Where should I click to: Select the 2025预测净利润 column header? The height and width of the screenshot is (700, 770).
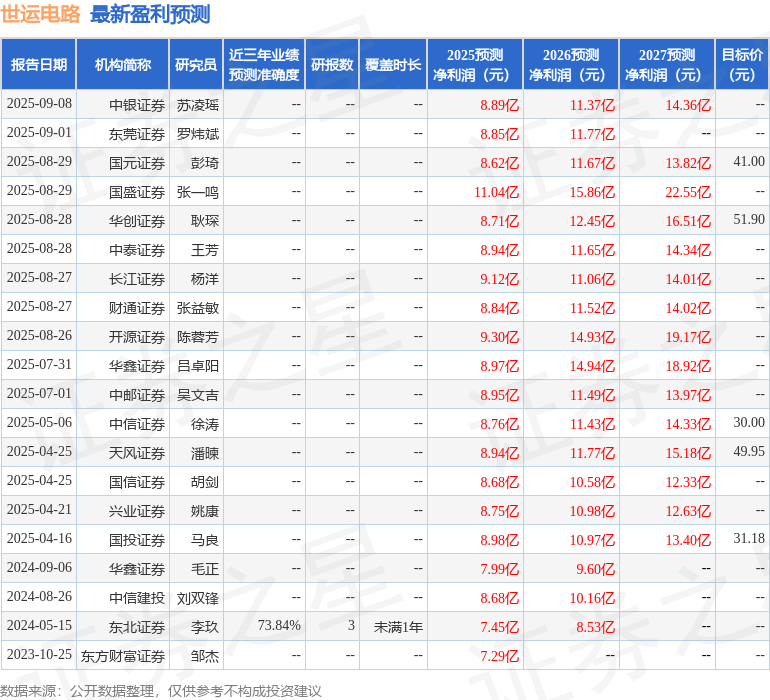click(x=475, y=64)
